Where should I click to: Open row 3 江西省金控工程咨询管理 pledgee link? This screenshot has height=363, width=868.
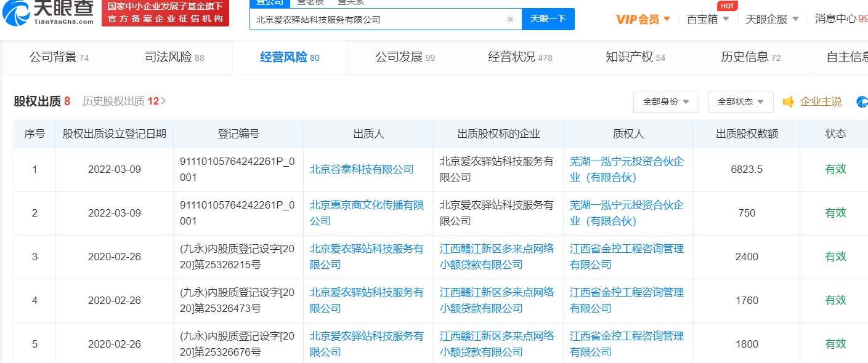tap(627, 257)
